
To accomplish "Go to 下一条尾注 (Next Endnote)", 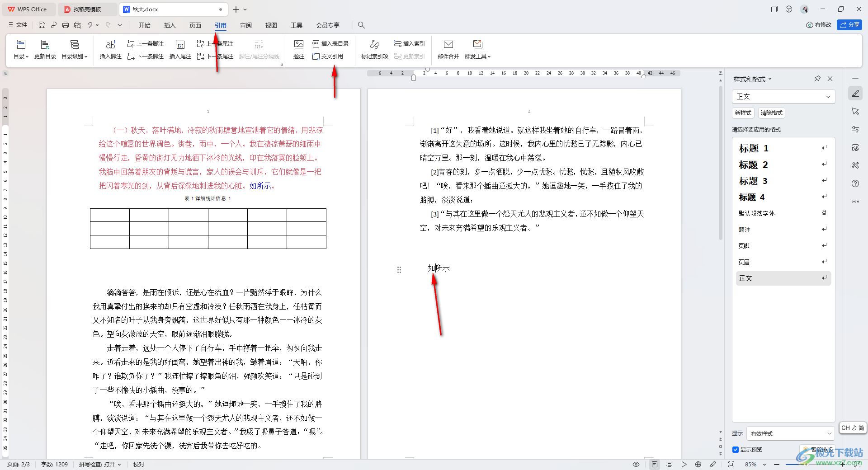I will [215, 56].
